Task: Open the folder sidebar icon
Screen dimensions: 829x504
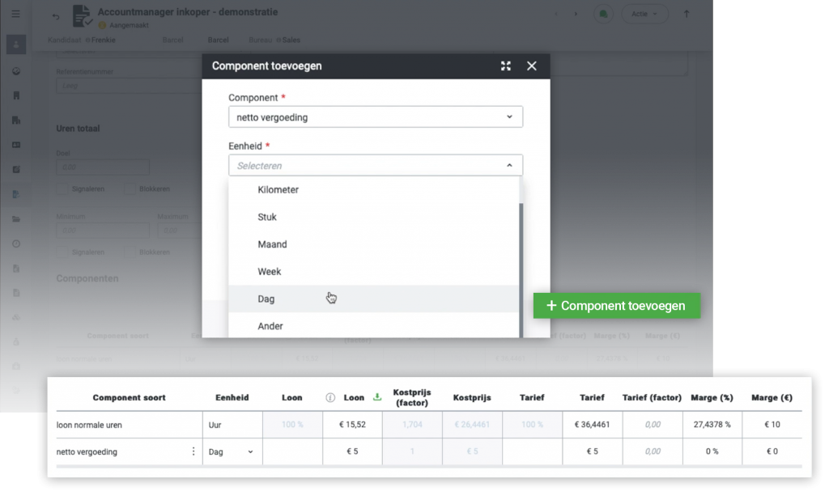Action: [16, 218]
